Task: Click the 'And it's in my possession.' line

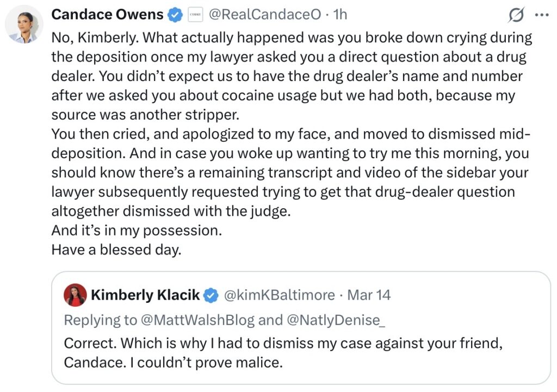Action: click(x=137, y=231)
